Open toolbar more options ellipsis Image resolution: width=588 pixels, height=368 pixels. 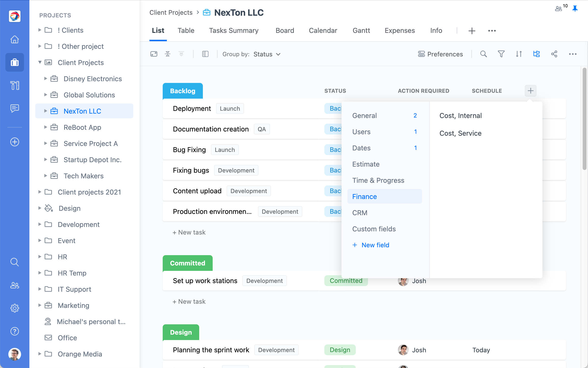tap(573, 54)
